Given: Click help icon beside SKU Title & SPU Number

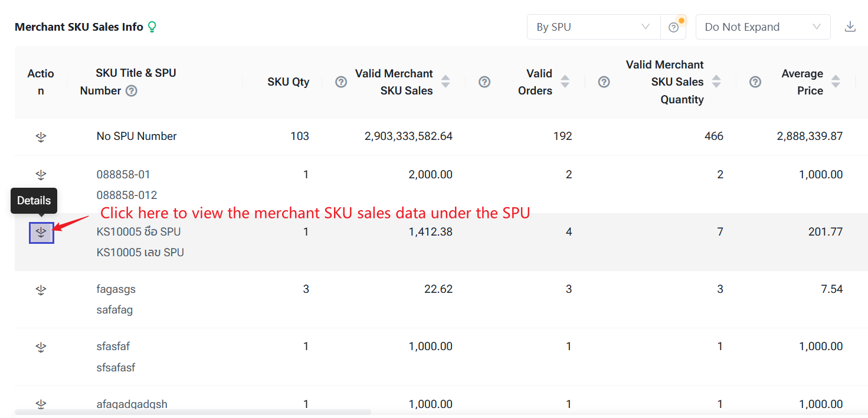Looking at the screenshot, I should pos(132,91).
